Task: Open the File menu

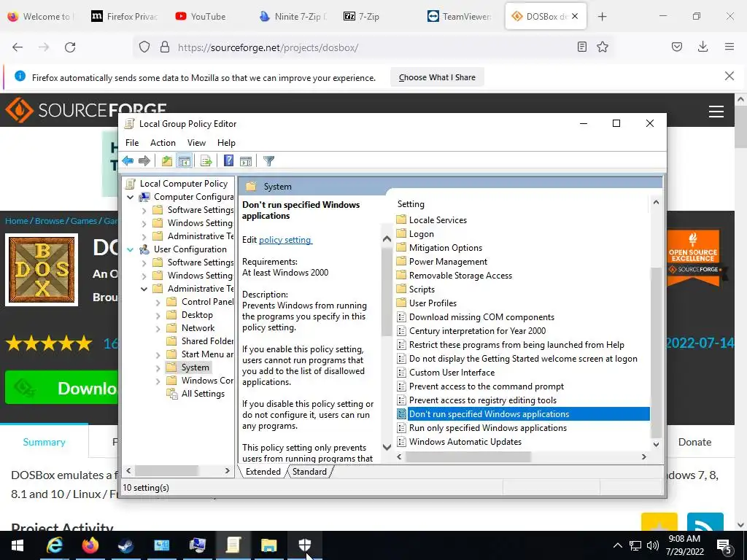Action: click(132, 143)
